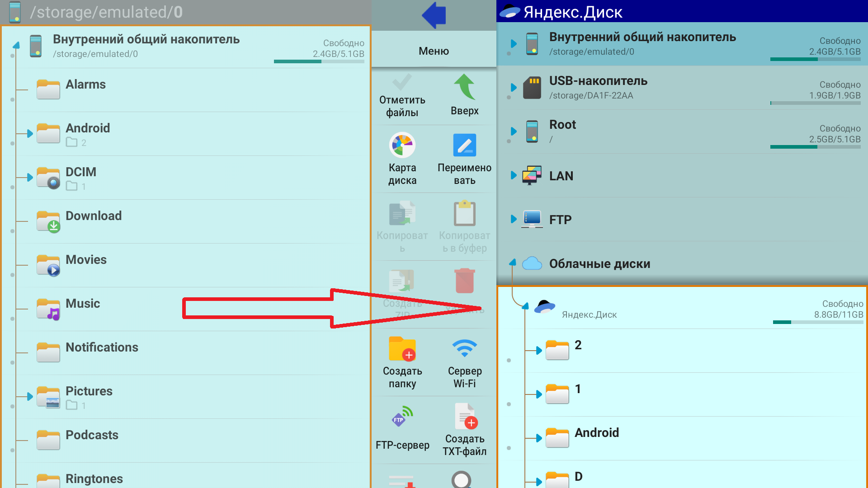
Task: Click Копировать в буфер clipboard icon
Action: (x=464, y=213)
